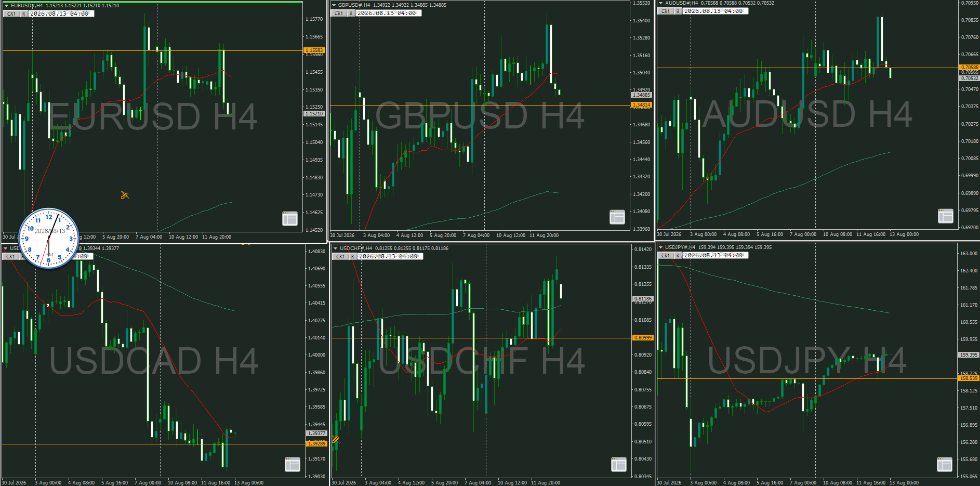980x486 pixels.
Task: Focus the date-time field on AUDUSD chart
Action: click(x=716, y=11)
